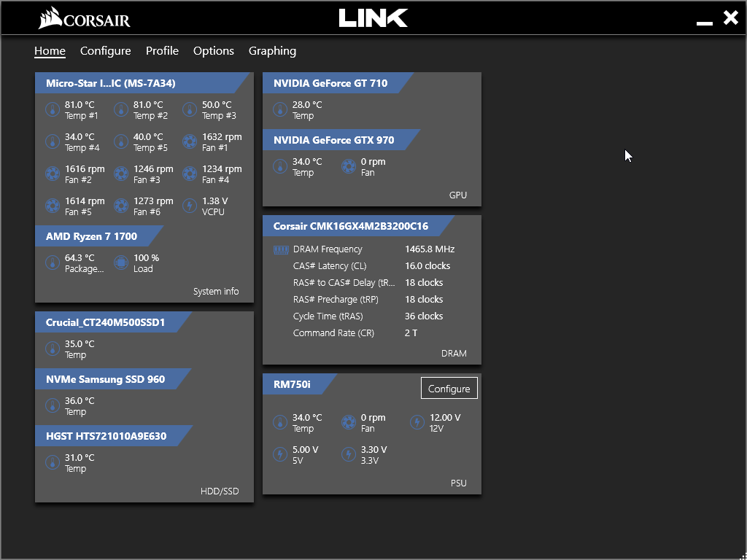Screen dimensions: 747x560
Task: Switch to the Profile tab
Action: pyautogui.click(x=162, y=51)
